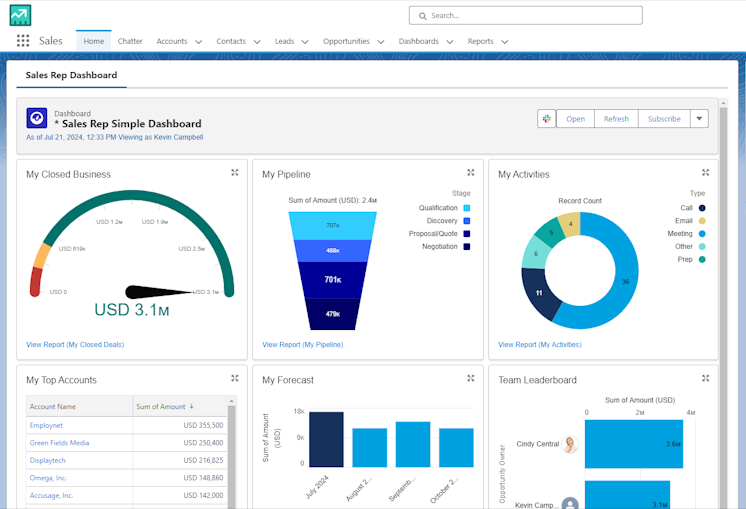The width and height of the screenshot is (746, 509).
Task: Go to the Home tab
Action: coord(94,41)
